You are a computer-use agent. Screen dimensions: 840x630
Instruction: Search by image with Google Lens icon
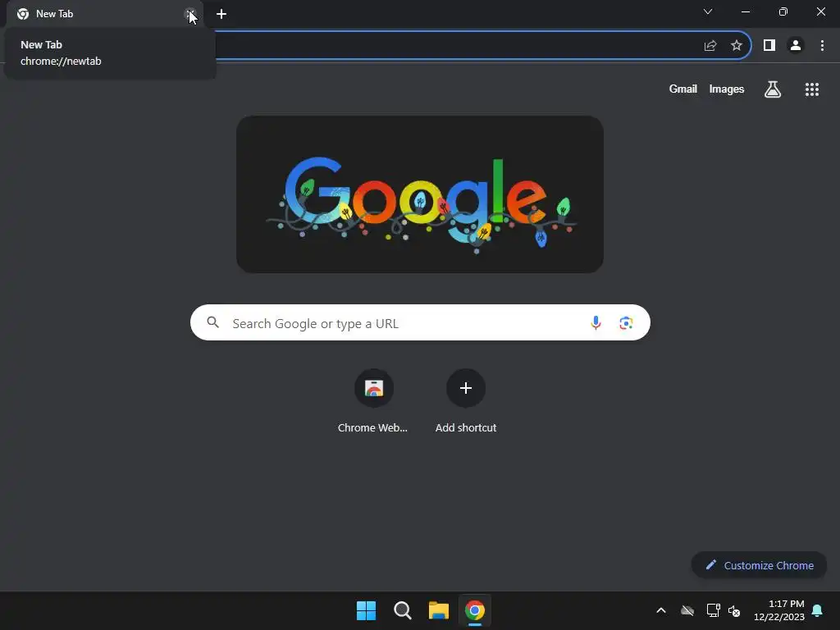[x=626, y=323]
